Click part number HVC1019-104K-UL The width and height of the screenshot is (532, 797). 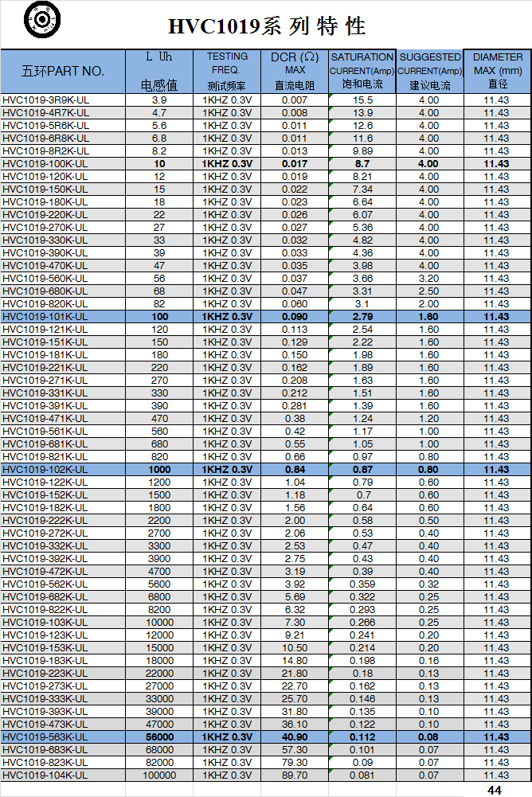tap(45, 776)
